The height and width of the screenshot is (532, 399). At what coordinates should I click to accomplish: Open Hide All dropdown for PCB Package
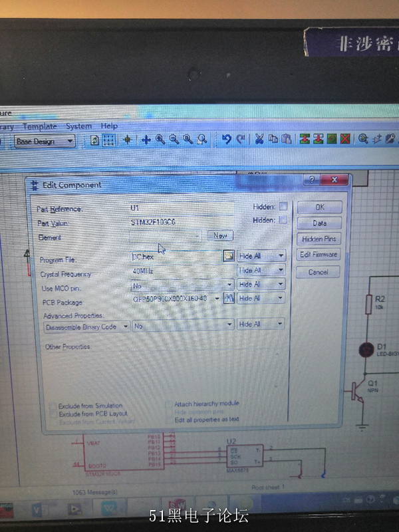260,298
